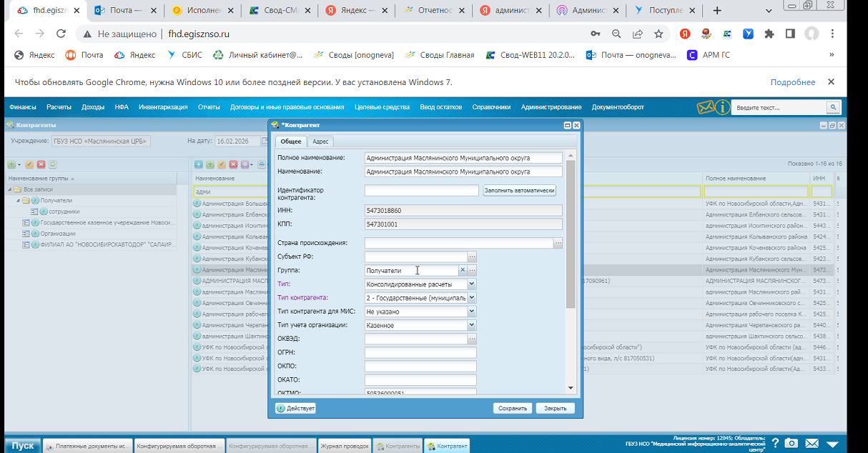Click the mail envelope icon in header
This screenshot has height=453, width=868.
point(706,107)
